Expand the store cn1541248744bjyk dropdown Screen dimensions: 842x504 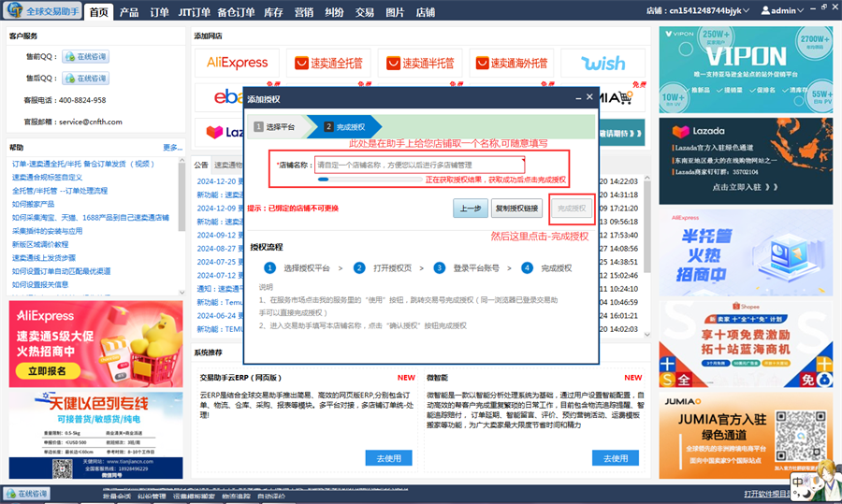[698, 10]
